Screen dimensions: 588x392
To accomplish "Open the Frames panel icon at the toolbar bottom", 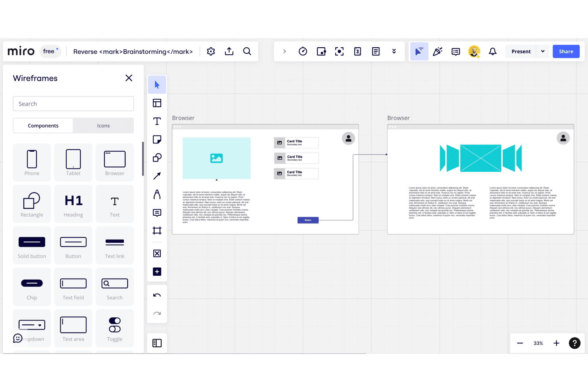I will tap(157, 343).
